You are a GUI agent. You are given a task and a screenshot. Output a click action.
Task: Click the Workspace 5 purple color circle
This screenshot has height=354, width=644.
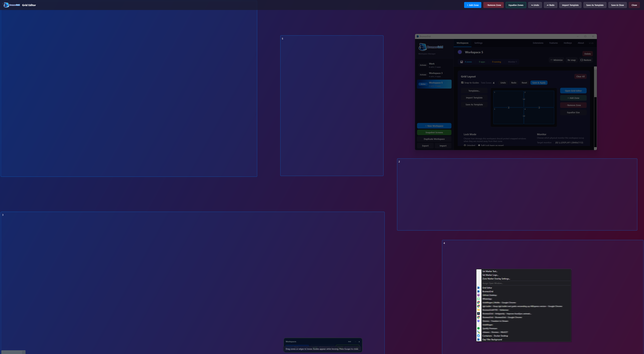pos(460,52)
